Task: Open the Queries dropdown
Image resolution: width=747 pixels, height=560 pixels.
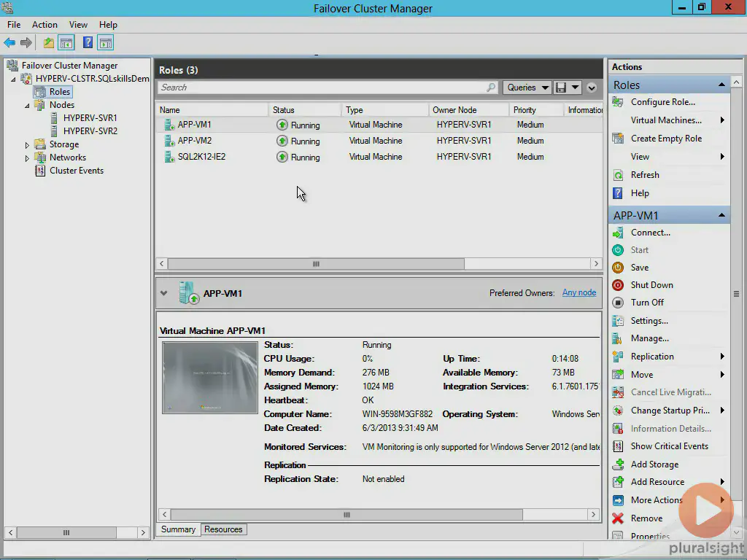Action: pyautogui.click(x=527, y=87)
